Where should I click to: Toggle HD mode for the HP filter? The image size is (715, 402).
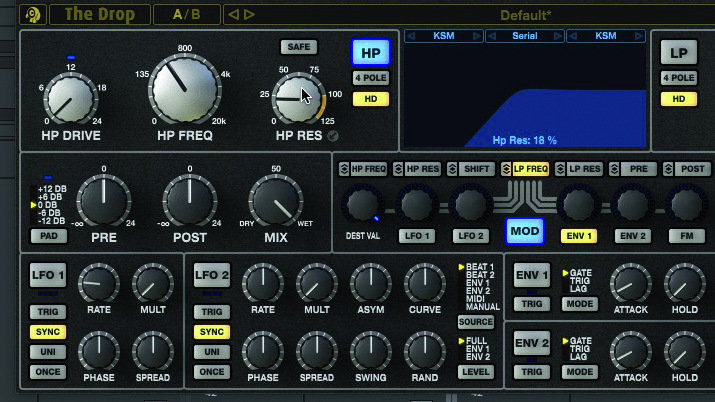pos(371,99)
